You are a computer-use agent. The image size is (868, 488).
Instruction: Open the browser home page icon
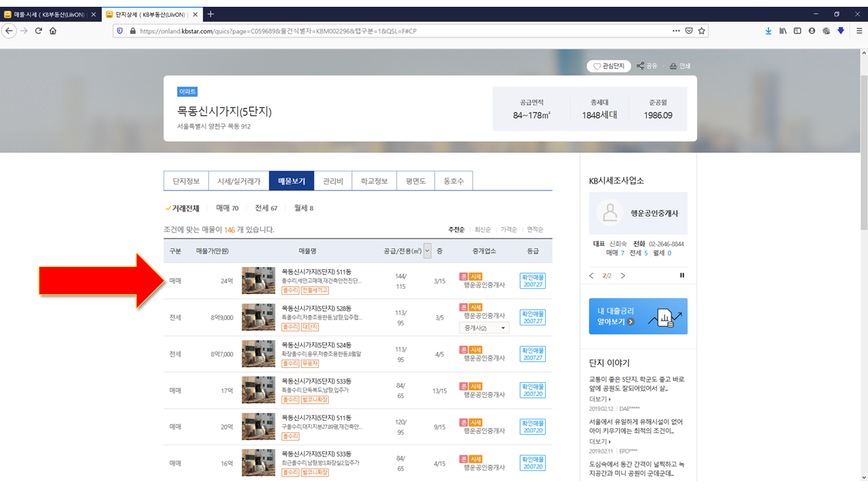(x=53, y=30)
